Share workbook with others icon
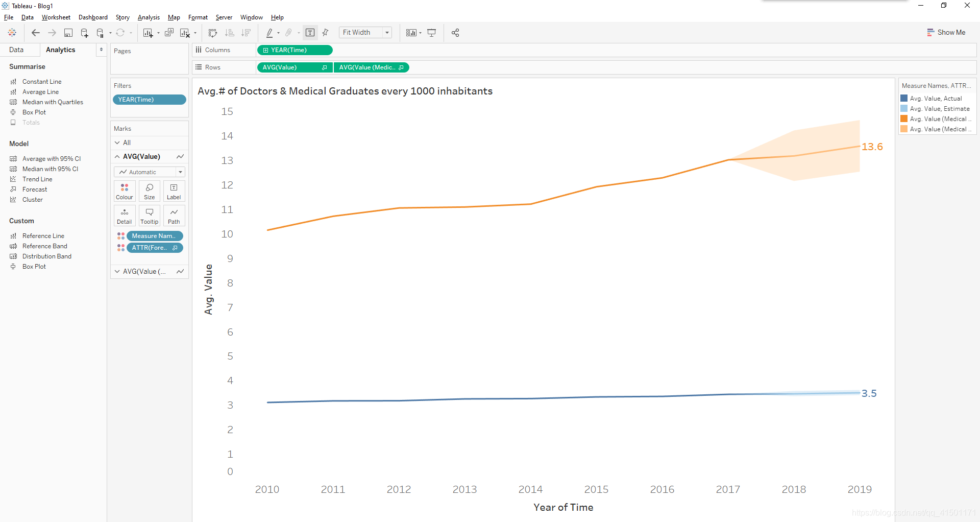The height and width of the screenshot is (522, 980). [455, 33]
